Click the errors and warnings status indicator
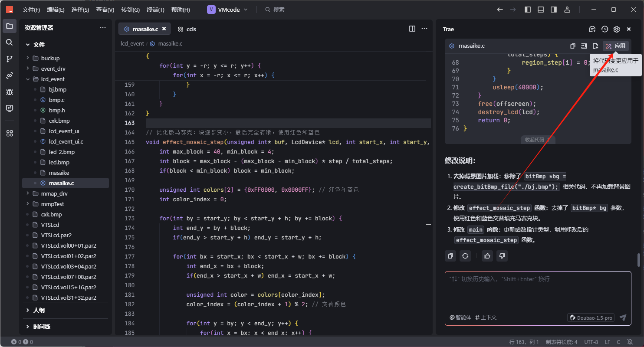 (22, 342)
